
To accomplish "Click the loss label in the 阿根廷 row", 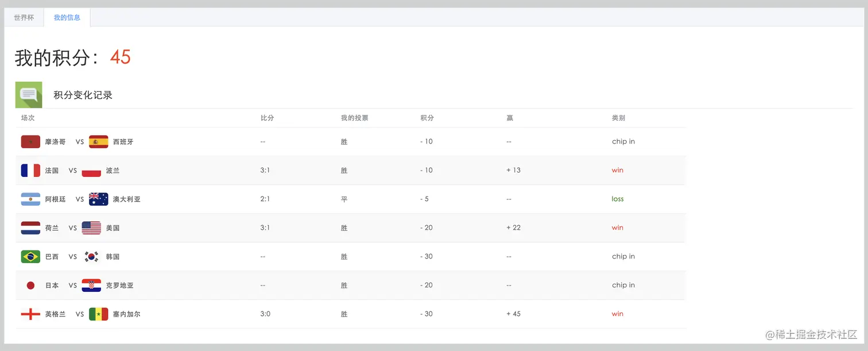I will 618,199.
